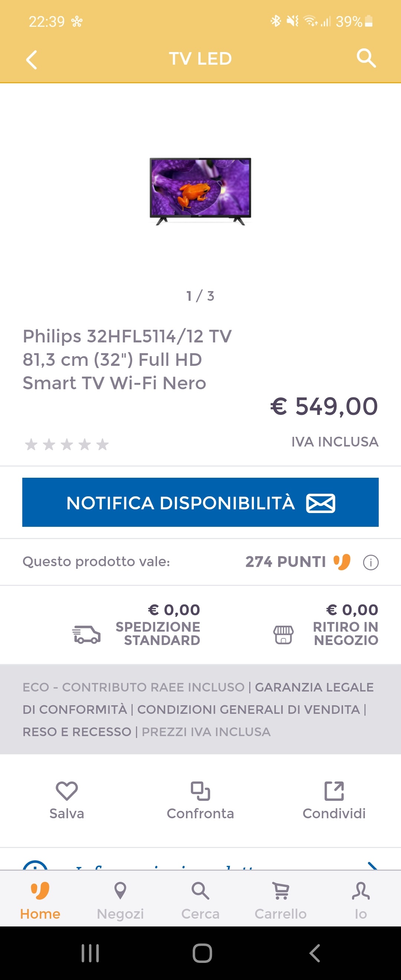Screen dimensions: 401x980
Task: Open the Carrello cart tab
Action: click(280, 900)
